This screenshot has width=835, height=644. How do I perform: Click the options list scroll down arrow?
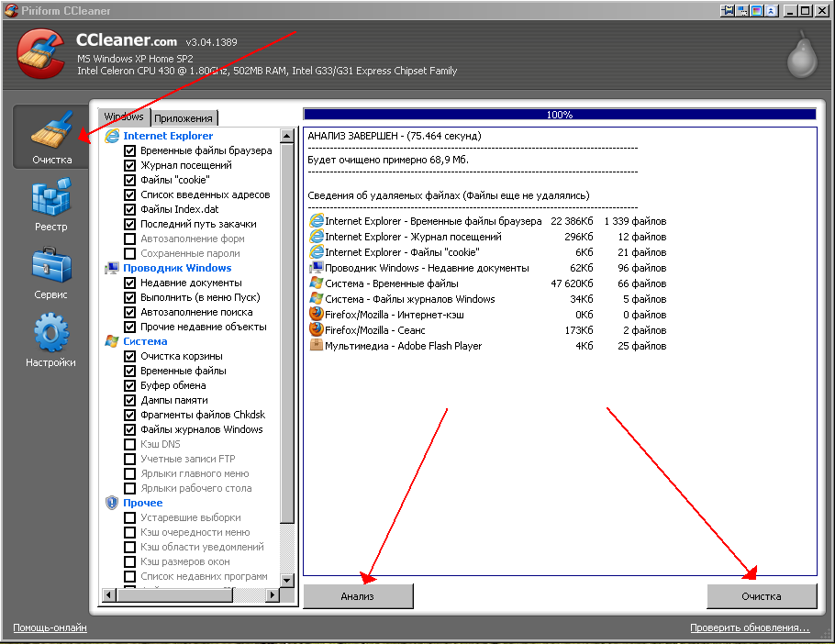[287, 580]
